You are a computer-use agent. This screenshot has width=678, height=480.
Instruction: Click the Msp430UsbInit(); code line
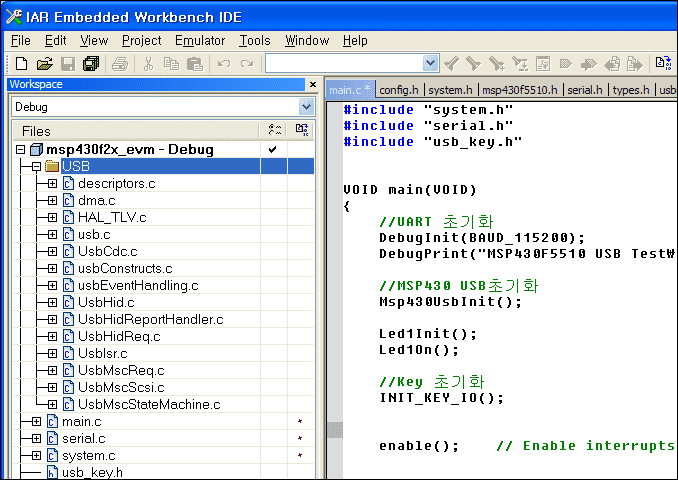tap(450, 301)
